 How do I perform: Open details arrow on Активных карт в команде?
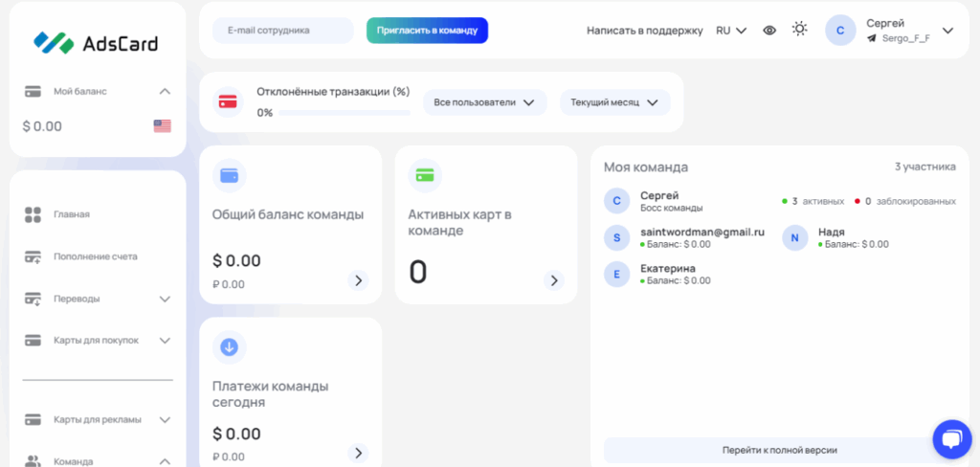point(554,280)
